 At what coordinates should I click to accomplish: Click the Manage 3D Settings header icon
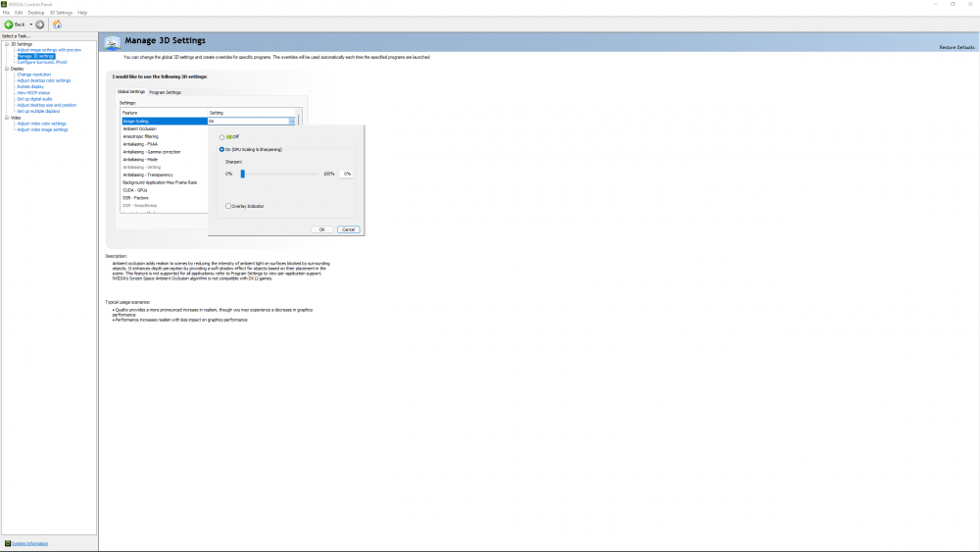point(112,42)
